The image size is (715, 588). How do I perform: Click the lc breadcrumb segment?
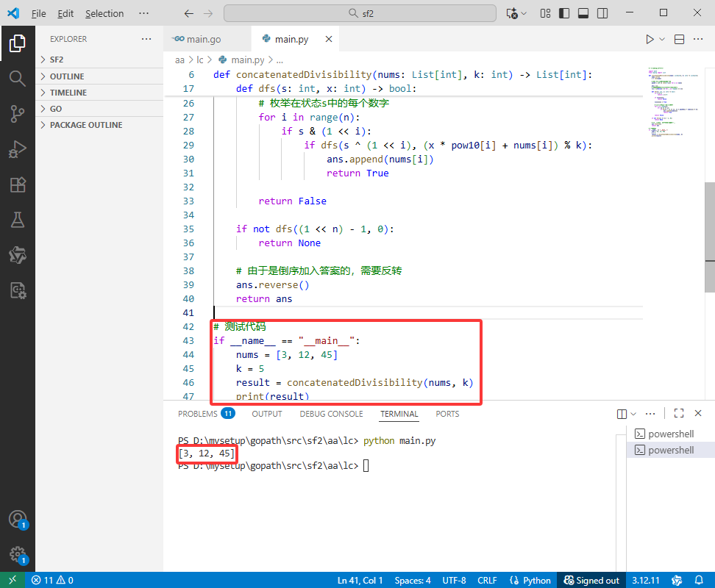(x=200, y=60)
